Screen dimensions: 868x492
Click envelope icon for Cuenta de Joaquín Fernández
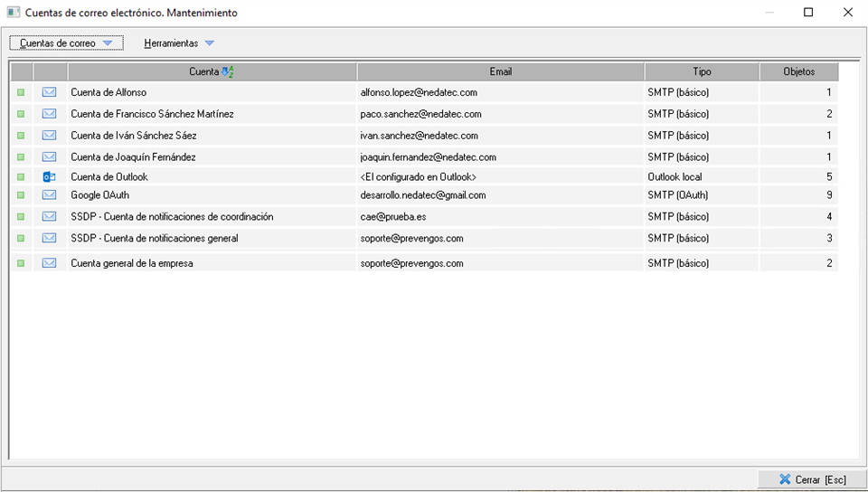(50, 157)
